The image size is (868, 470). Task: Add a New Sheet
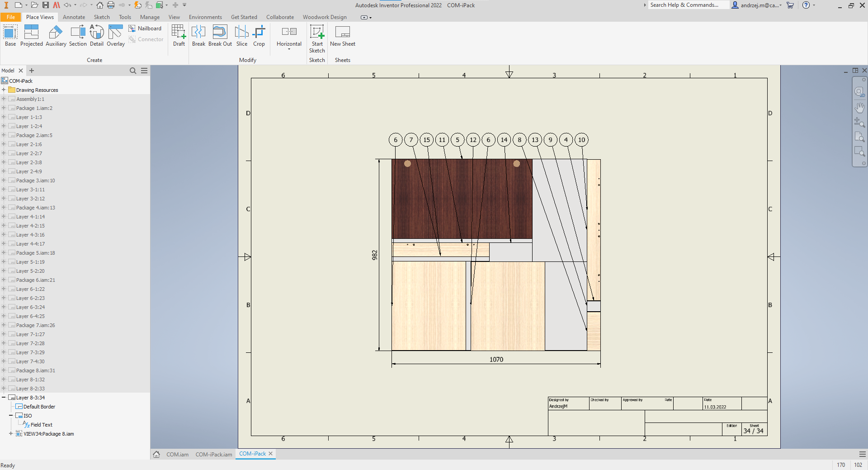[x=342, y=35]
